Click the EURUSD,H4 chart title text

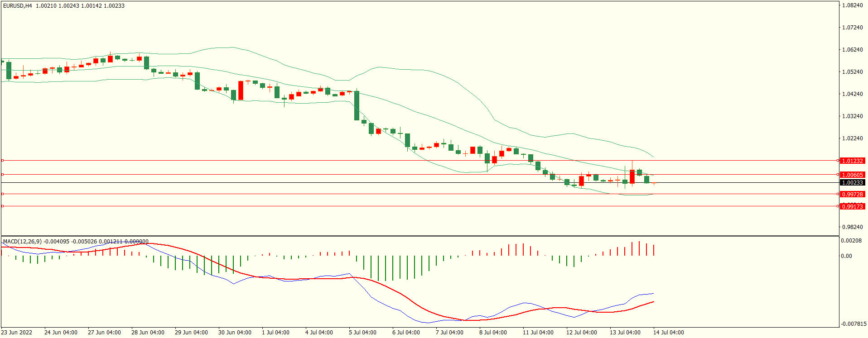[18, 6]
